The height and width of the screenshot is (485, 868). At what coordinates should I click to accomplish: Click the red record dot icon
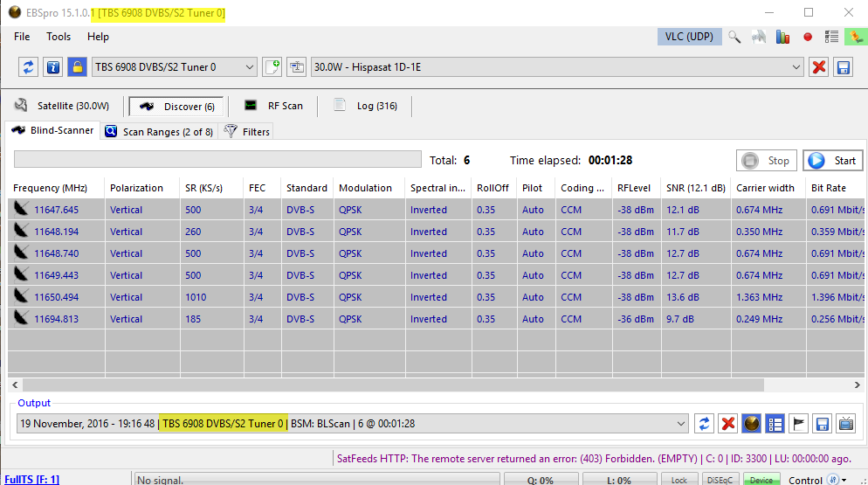click(808, 37)
